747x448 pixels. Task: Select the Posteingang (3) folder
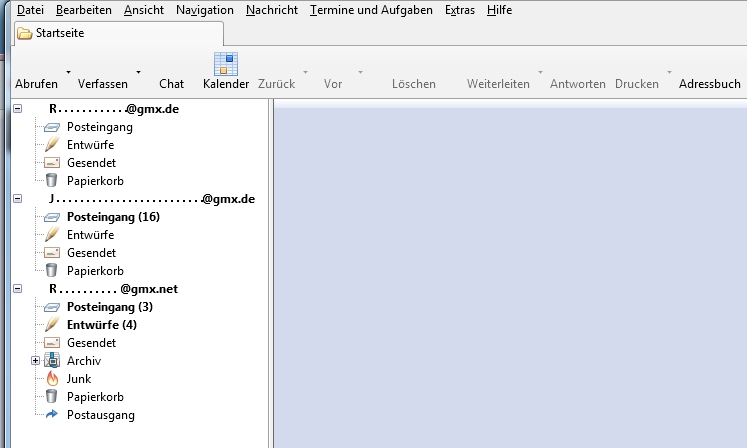click(x=110, y=307)
